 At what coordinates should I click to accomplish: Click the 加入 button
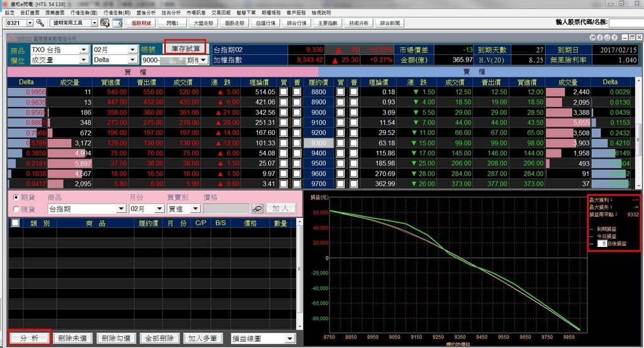pyautogui.click(x=280, y=209)
